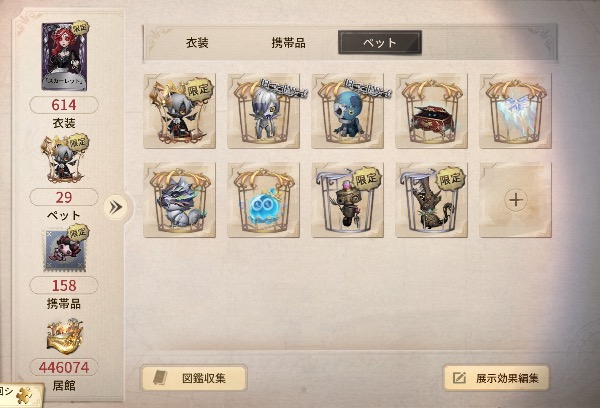600x408 pixels.
Task: Select the limited vampire pet in golden cage
Action: (x=179, y=111)
